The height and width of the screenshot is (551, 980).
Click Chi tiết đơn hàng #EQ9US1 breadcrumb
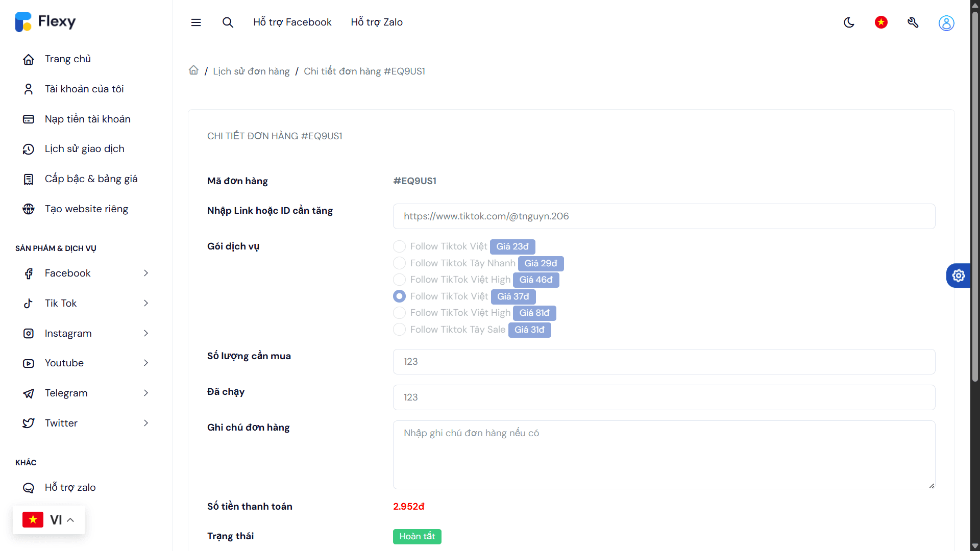pyautogui.click(x=364, y=71)
